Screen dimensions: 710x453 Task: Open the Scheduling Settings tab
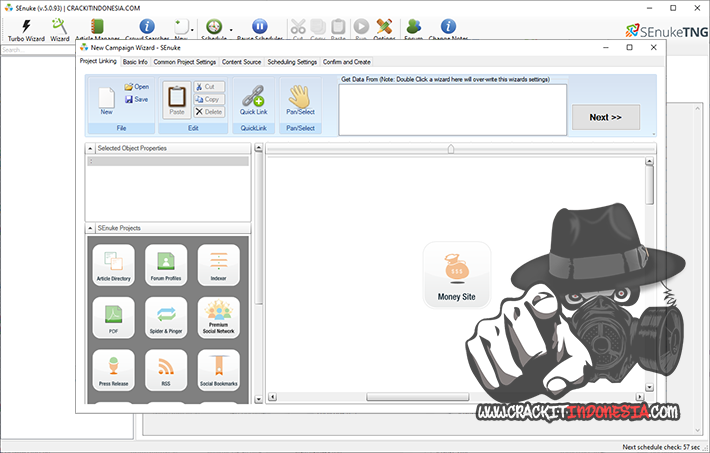[x=292, y=62]
